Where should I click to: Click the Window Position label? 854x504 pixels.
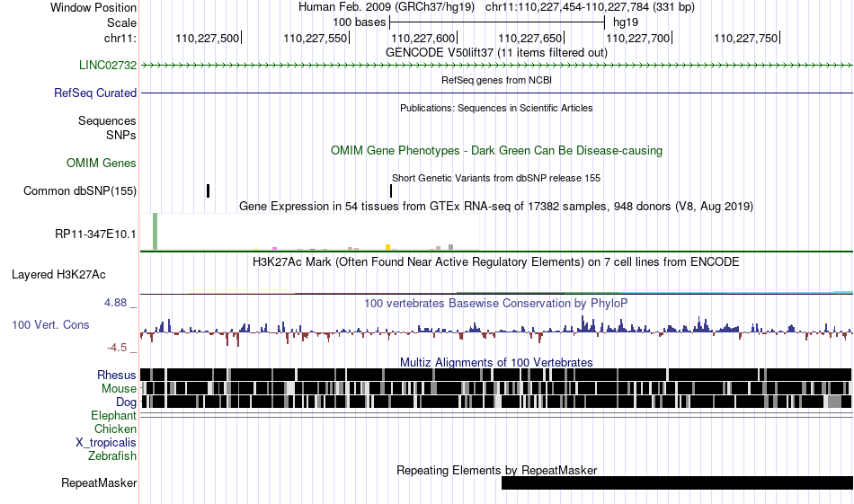(x=93, y=7)
